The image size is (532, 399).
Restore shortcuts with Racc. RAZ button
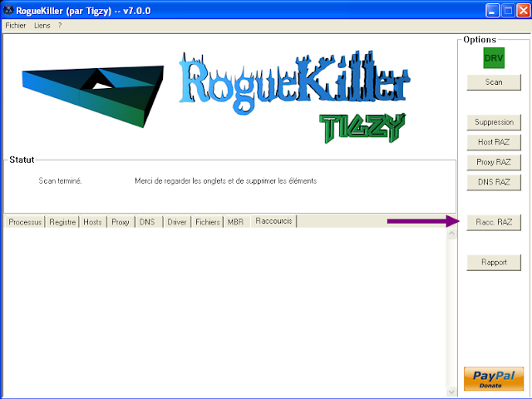(x=494, y=222)
